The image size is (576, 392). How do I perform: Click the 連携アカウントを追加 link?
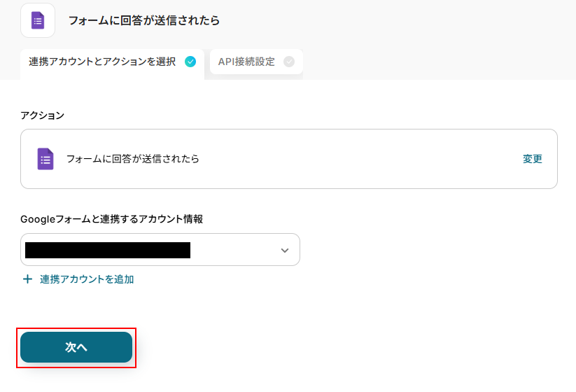87,279
